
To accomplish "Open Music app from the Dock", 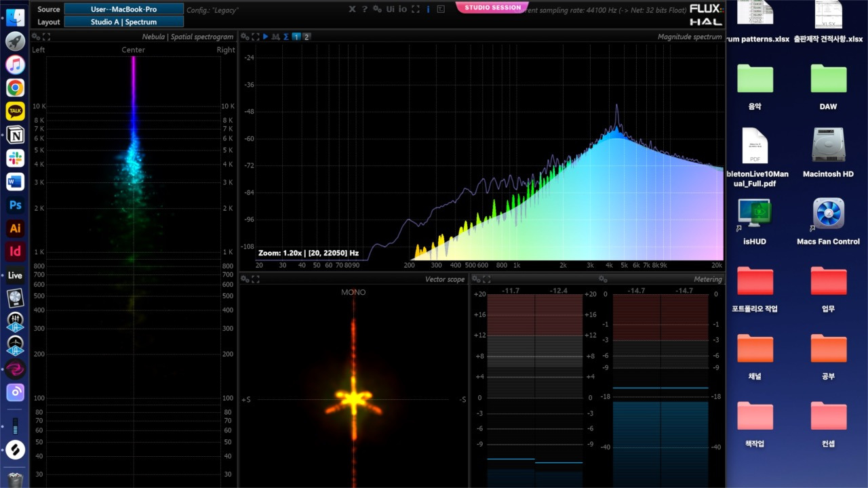I will [x=15, y=64].
